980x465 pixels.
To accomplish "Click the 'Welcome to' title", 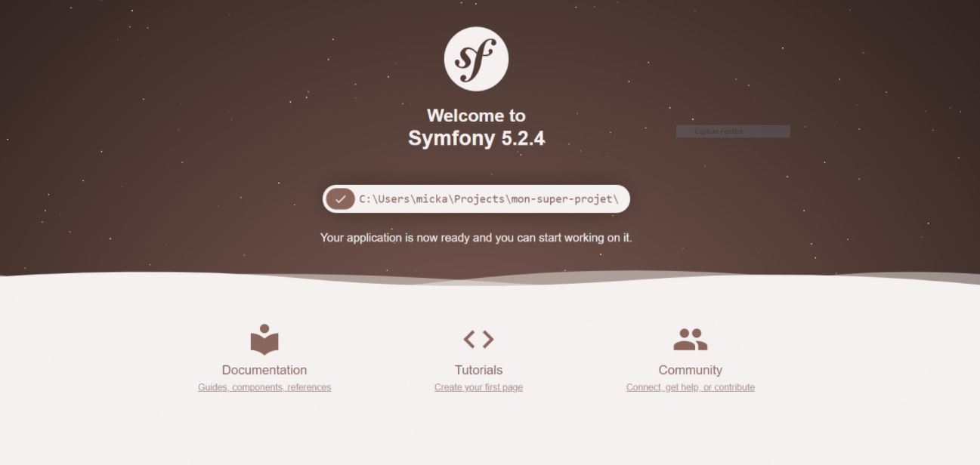I will click(476, 115).
